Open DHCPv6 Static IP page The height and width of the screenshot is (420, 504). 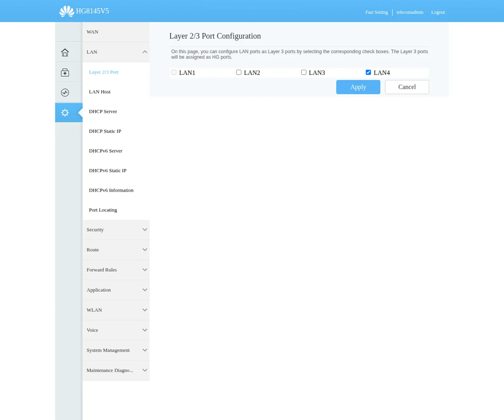[x=108, y=171]
